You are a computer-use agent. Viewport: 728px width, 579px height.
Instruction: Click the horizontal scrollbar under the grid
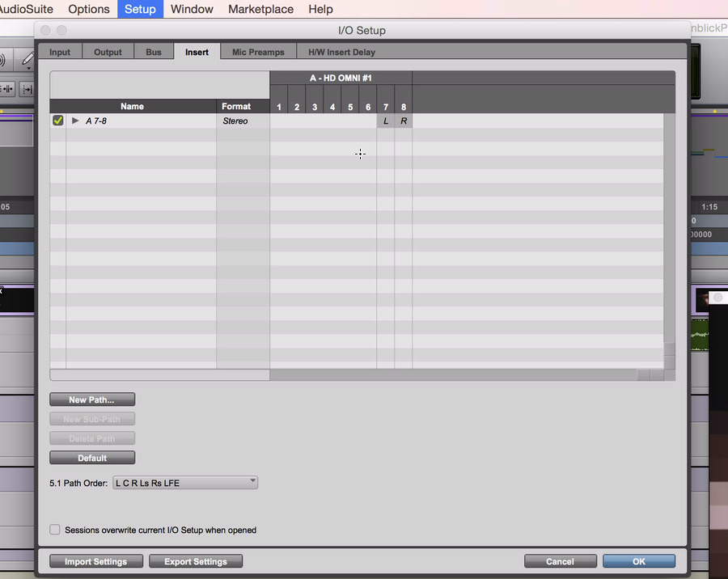click(x=453, y=375)
